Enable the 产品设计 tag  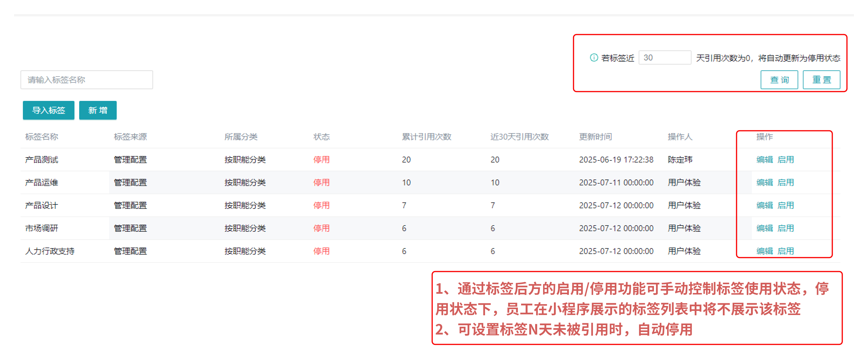click(785, 205)
